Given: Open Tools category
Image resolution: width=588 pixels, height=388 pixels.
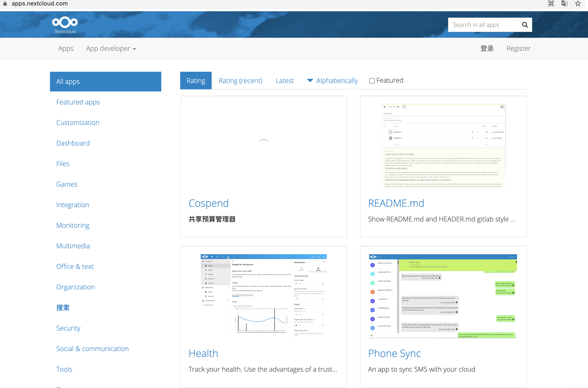Looking at the screenshot, I should pyautogui.click(x=64, y=369).
